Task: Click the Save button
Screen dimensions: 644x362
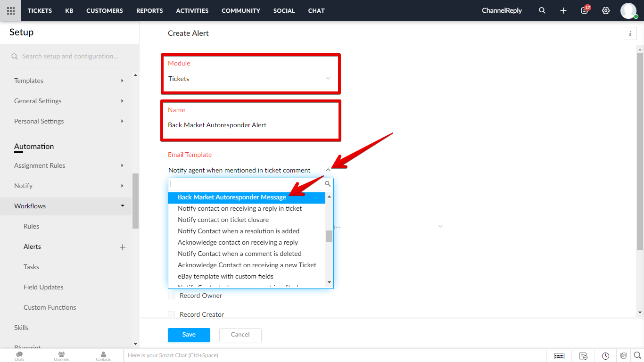Action: pos(189,335)
